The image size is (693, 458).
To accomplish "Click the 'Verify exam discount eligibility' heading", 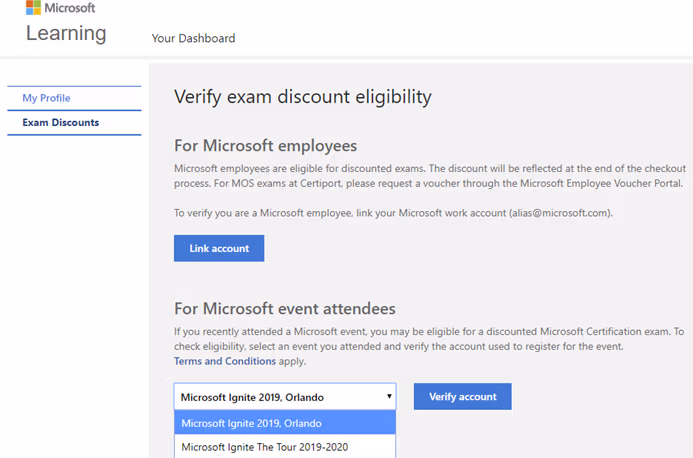I will click(x=303, y=97).
